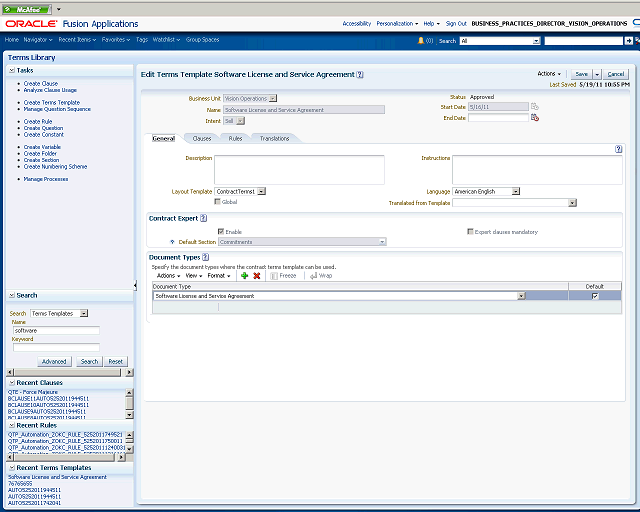Image resolution: width=640 pixels, height=512 pixels.
Task: Switch to the Clauses tab
Action: point(202,138)
